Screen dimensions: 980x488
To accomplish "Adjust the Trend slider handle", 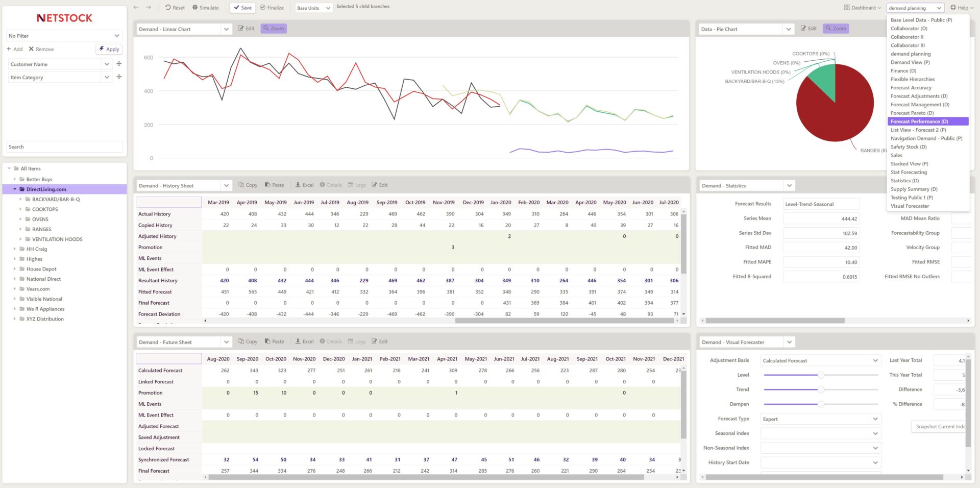I will click(x=821, y=390).
